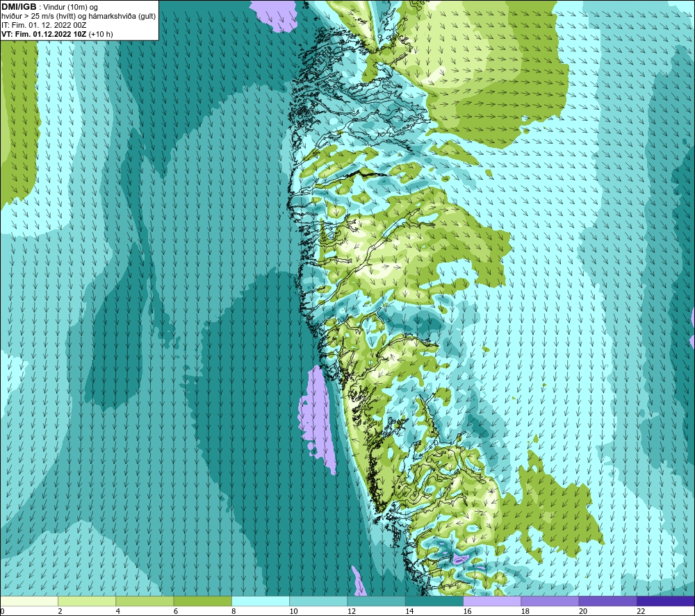Screen dimensions: 695x616
Task: Click the legend scale label "14"
Action: pyautogui.click(x=409, y=611)
